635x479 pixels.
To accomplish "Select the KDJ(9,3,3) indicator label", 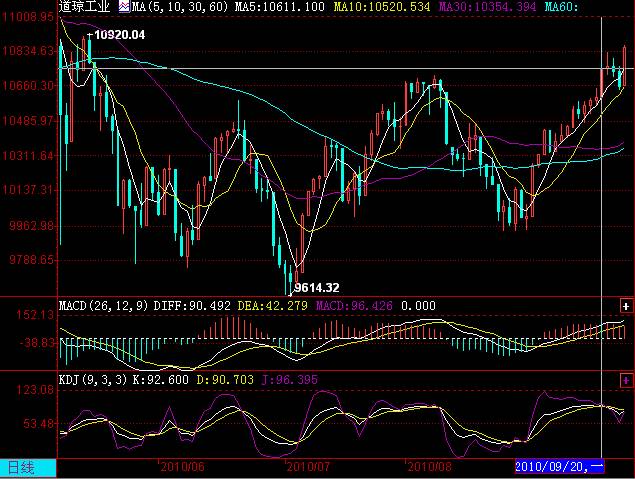I will (93, 380).
